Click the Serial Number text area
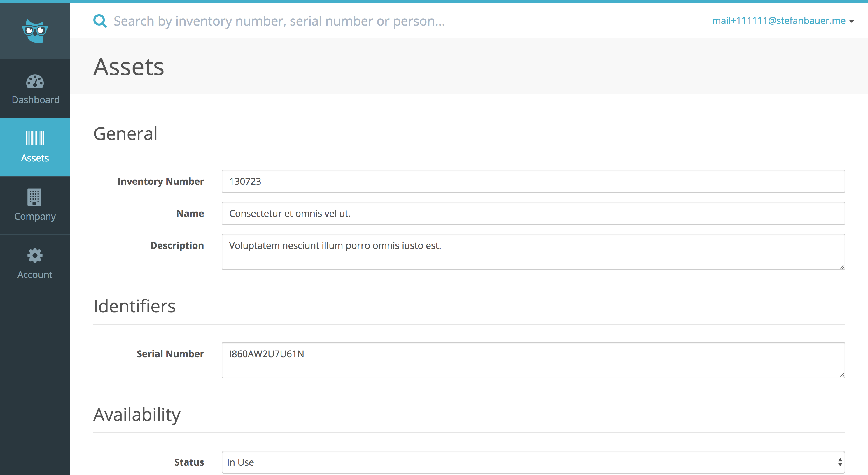 coord(533,360)
